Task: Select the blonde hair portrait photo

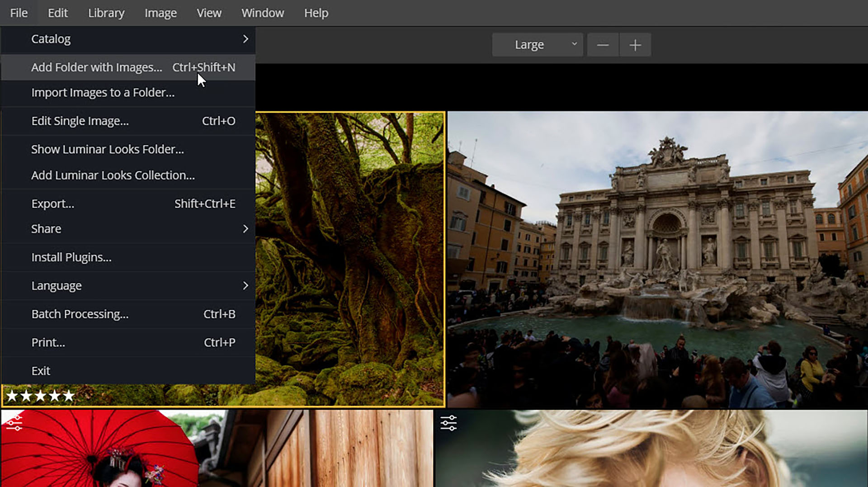Action: click(x=651, y=449)
